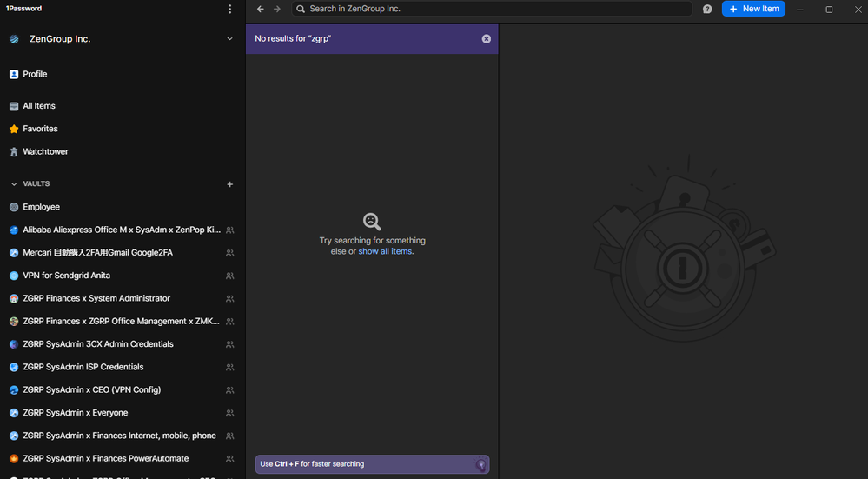The width and height of the screenshot is (868, 479).
Task: Click shared icon on ZGRP Finances x System Administrator
Action: click(229, 298)
